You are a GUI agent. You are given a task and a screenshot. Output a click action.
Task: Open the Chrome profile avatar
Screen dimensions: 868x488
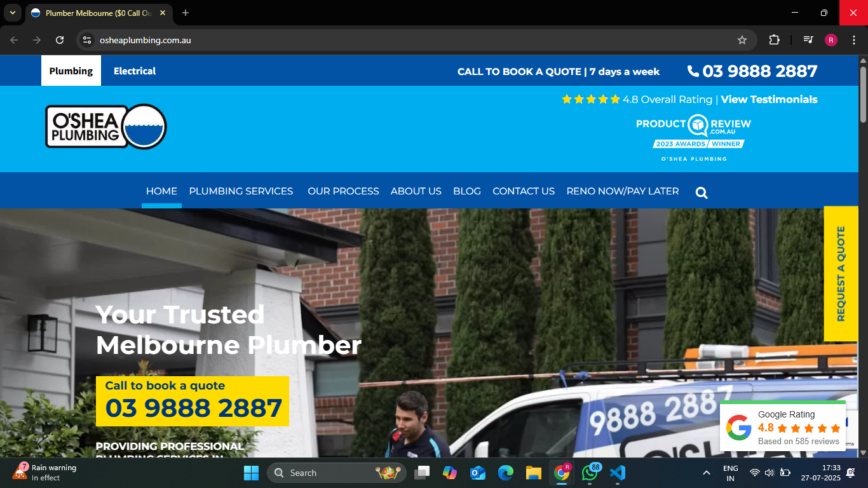click(831, 40)
